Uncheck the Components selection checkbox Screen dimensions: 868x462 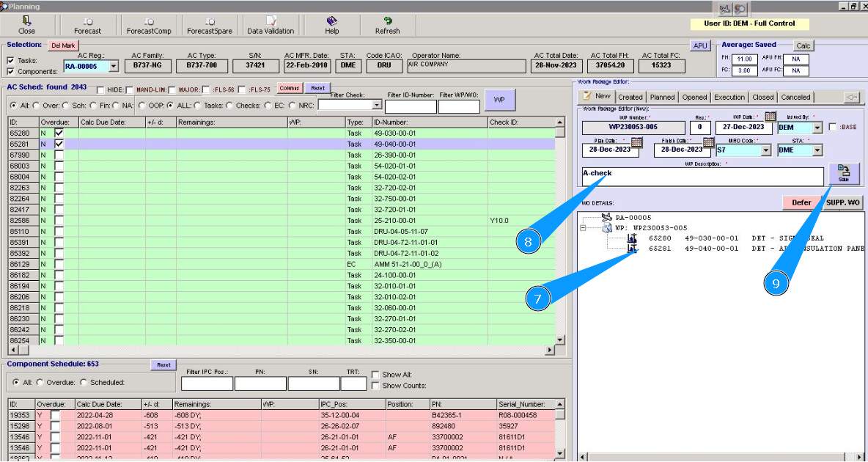10,72
